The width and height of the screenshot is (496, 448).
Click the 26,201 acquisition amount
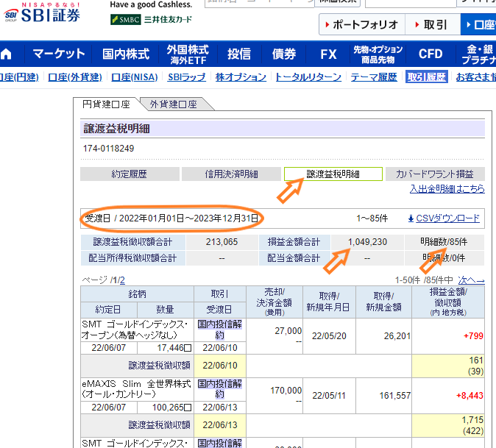(x=397, y=336)
